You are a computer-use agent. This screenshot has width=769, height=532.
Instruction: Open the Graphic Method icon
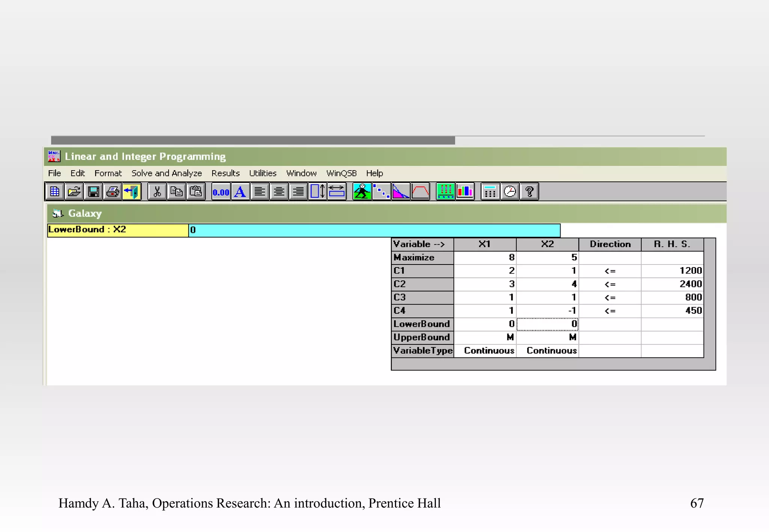(x=401, y=192)
